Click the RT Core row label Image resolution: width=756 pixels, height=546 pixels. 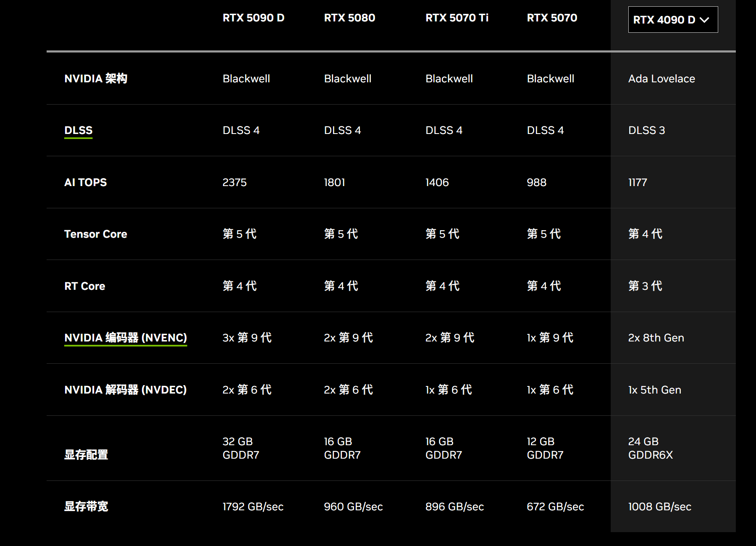(85, 286)
